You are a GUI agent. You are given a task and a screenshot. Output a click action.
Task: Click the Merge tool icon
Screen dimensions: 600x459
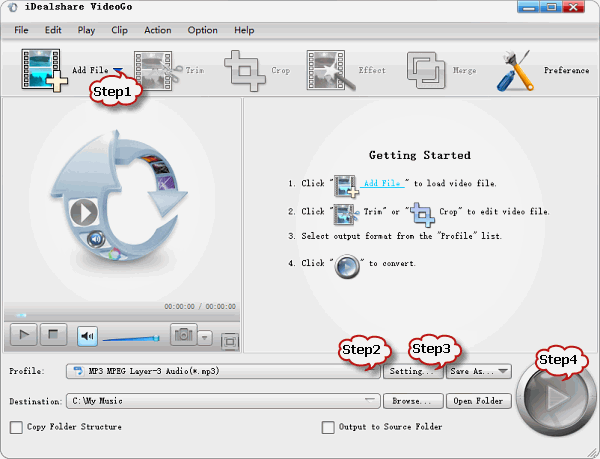pyautogui.click(x=426, y=70)
